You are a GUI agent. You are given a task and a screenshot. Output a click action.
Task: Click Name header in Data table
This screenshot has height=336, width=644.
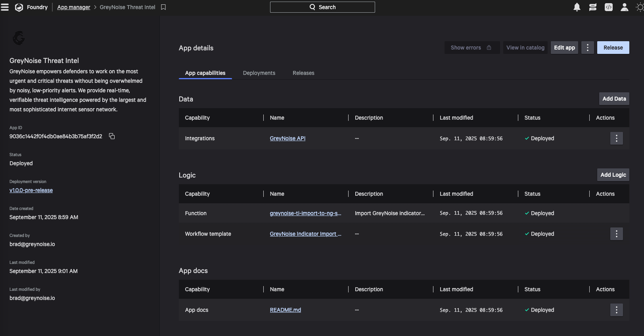(x=277, y=118)
